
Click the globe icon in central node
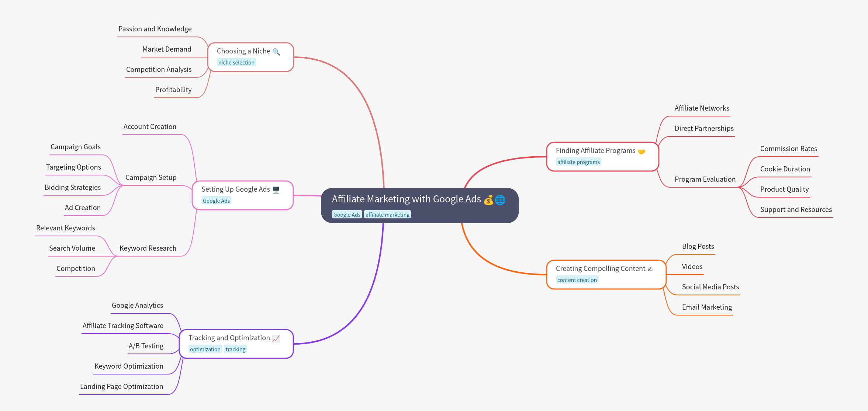[x=500, y=200]
